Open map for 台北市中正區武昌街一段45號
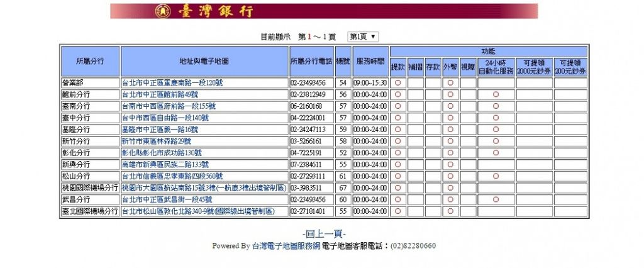Screen dimensions: 644x268 click(x=167, y=199)
